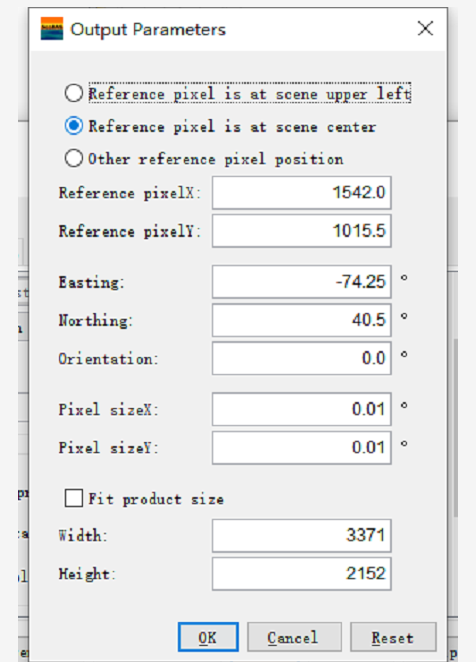476x662 pixels.
Task: Click the Reset button
Action: 393,637
